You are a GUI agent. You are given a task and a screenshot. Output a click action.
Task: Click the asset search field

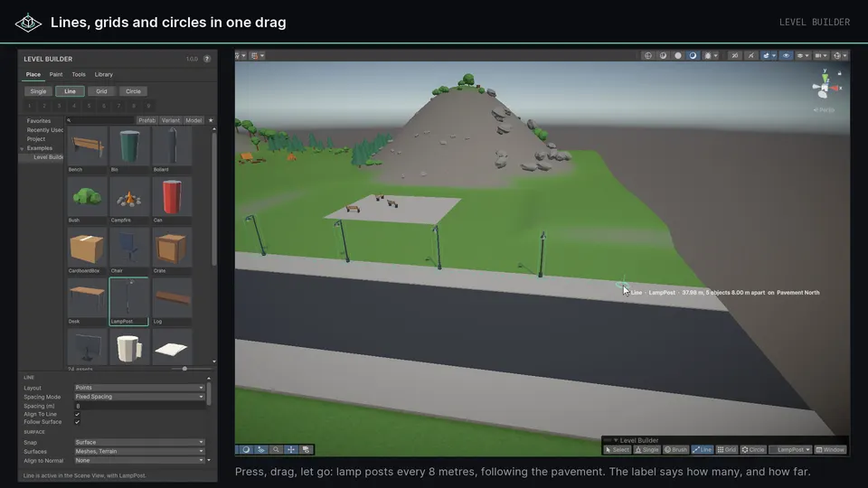pyautogui.click(x=100, y=120)
